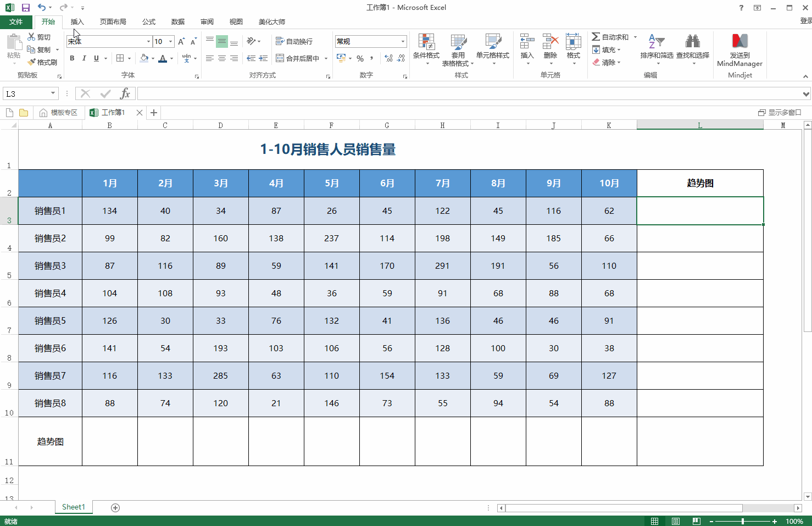Open Conditional Formatting (条件格式)
Viewport: 812px width, 526px height.
click(426, 49)
